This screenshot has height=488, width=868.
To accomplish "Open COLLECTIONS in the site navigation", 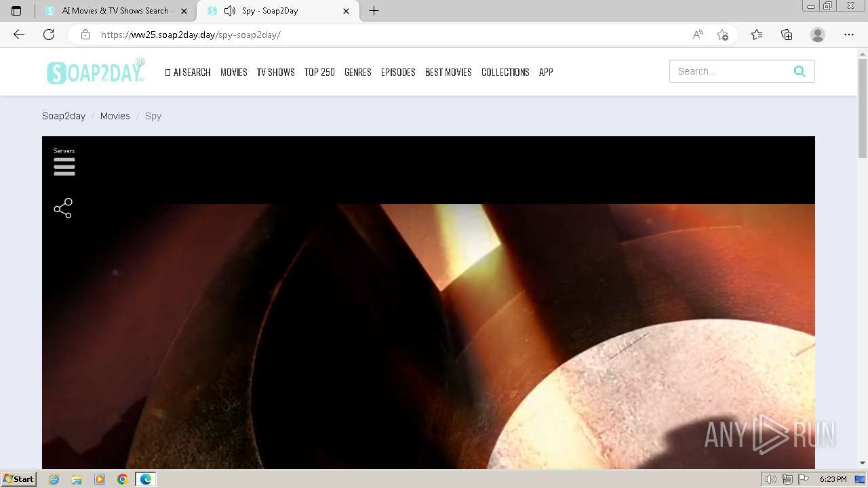I will pos(505,72).
